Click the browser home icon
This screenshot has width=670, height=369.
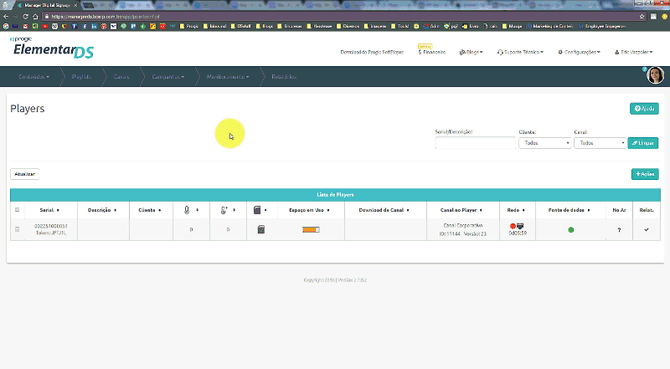coord(35,16)
